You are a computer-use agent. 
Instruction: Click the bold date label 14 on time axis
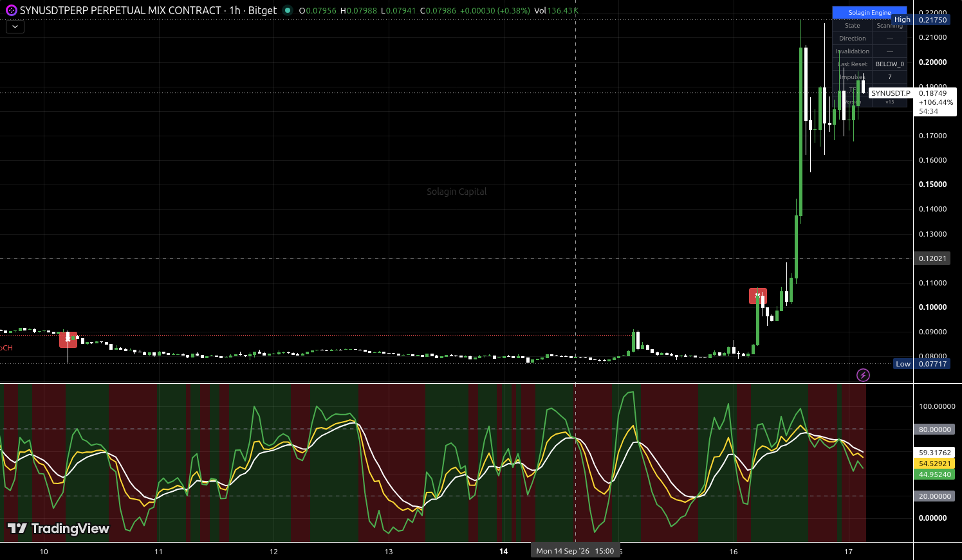coord(504,552)
